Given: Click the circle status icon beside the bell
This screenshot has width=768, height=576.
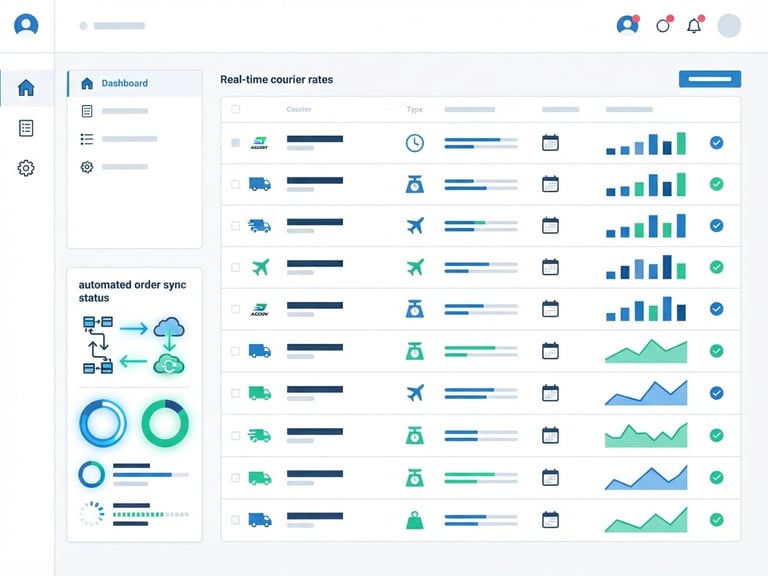Looking at the screenshot, I should [x=664, y=25].
